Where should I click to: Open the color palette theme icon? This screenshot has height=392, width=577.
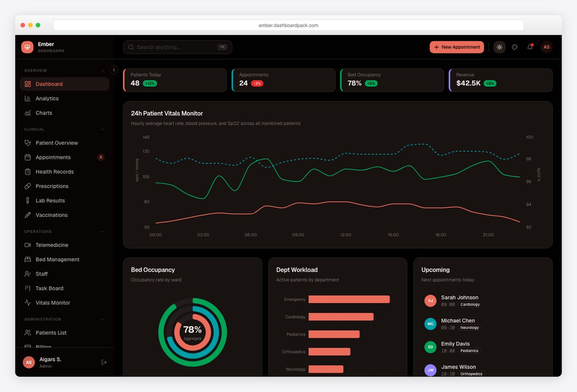pos(514,47)
